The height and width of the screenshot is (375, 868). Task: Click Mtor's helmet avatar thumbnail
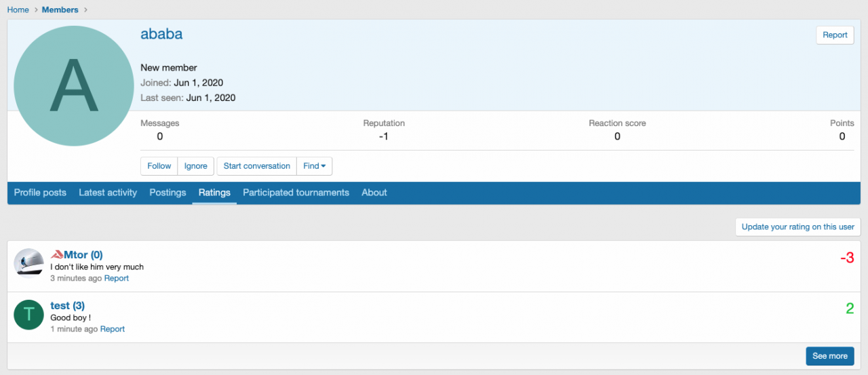[x=28, y=263]
